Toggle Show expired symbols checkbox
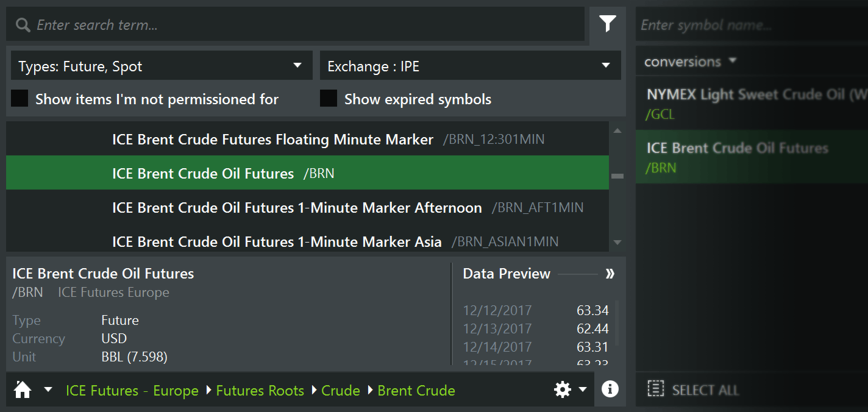This screenshot has width=868, height=412. tap(329, 99)
